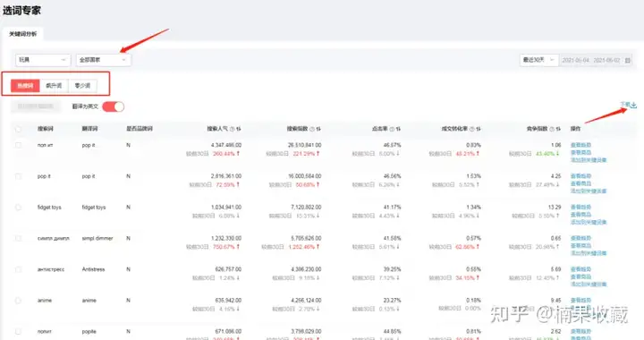Open the 玩具 category dropdown
The height and width of the screenshot is (340, 644).
click(43, 60)
